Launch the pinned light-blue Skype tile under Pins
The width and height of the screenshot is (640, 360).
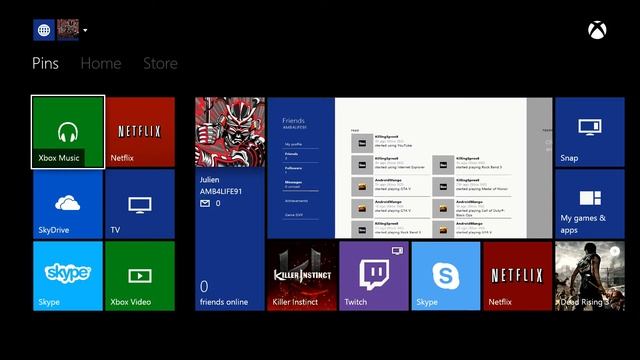point(68,276)
